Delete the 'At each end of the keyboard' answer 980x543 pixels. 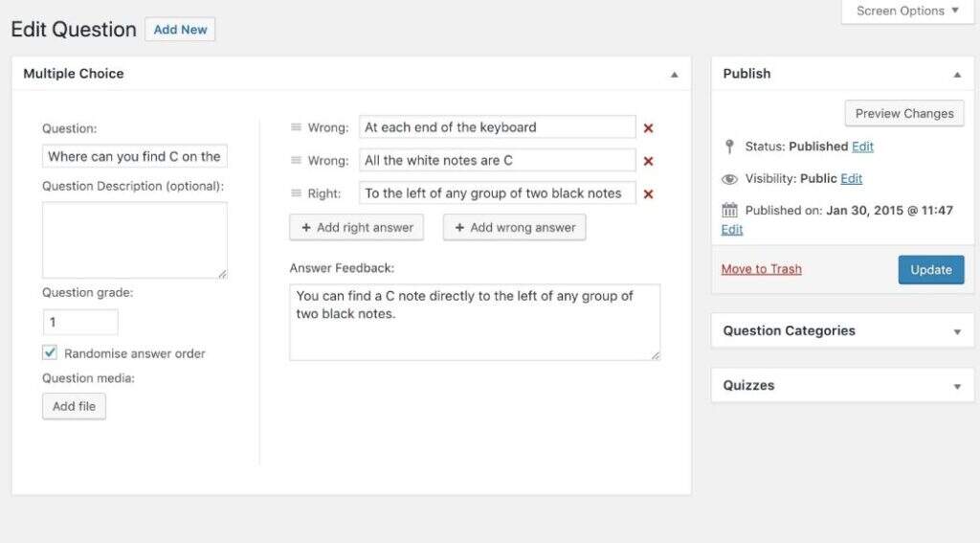tap(648, 128)
